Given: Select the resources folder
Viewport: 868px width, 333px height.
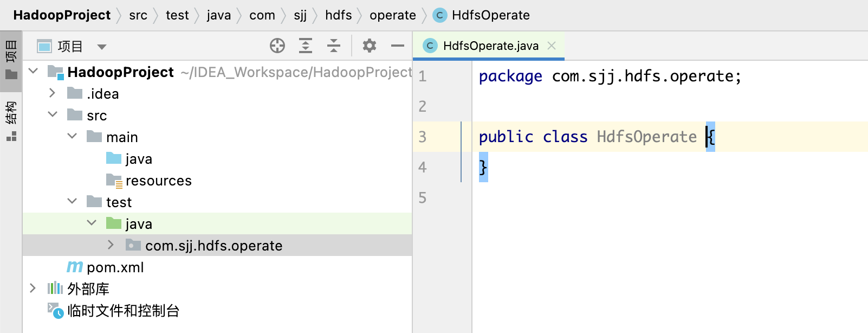Looking at the screenshot, I should 158,181.
